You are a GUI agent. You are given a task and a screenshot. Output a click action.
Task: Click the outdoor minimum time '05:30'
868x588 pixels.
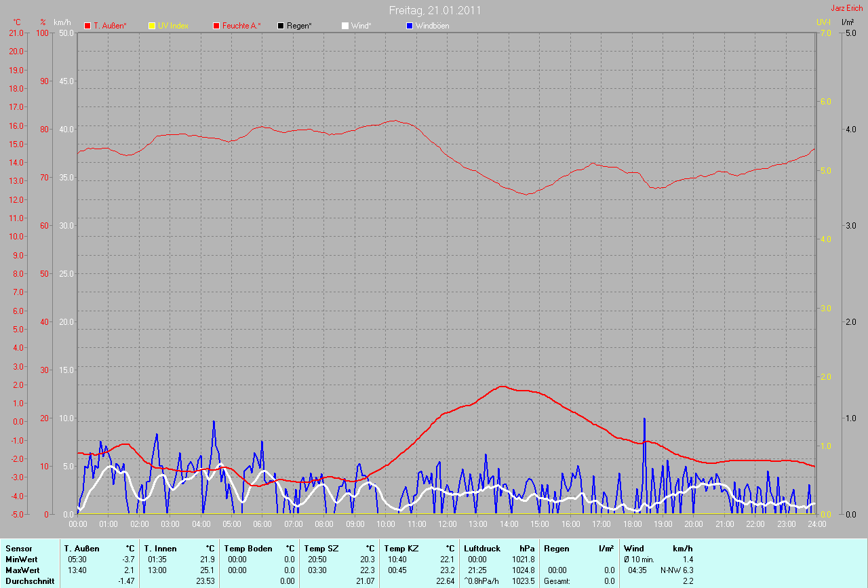[77, 560]
